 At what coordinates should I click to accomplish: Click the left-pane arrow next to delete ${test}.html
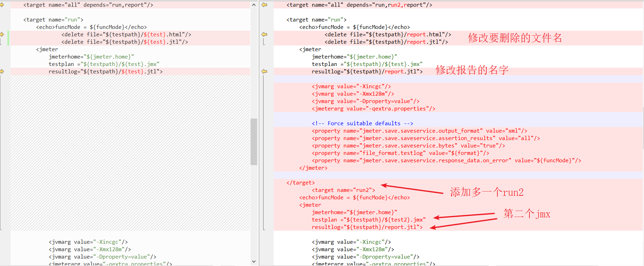[x=2, y=35]
